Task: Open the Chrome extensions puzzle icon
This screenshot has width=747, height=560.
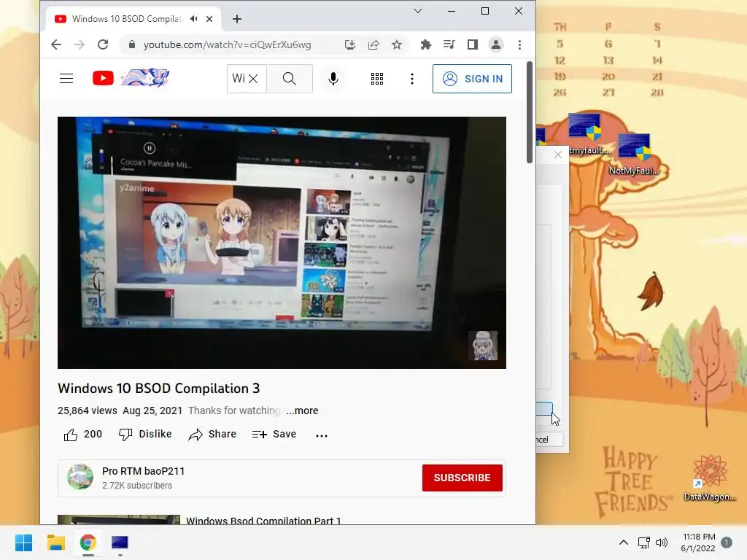Action: point(426,44)
